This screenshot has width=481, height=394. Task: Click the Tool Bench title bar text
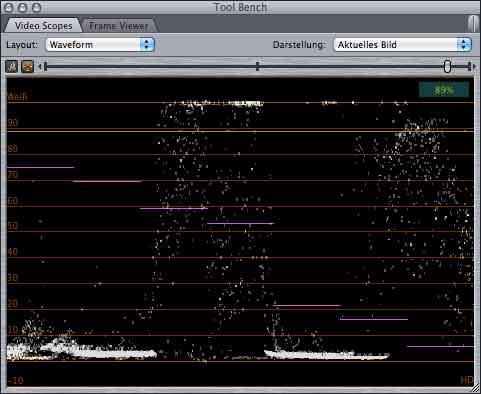(x=240, y=7)
